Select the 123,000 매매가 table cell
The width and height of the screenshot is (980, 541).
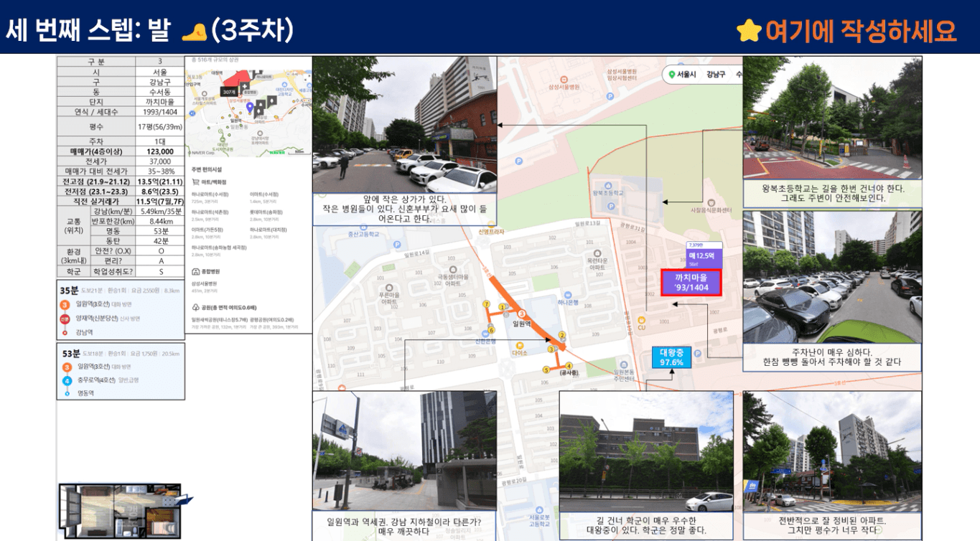click(x=160, y=151)
